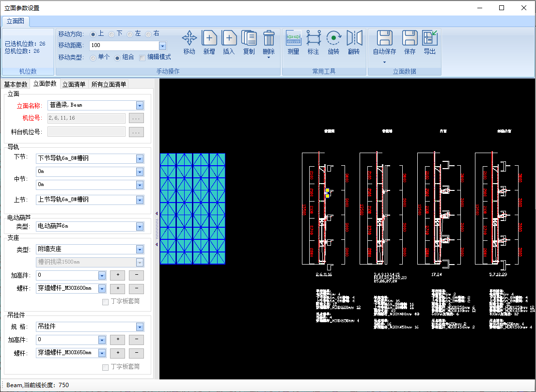Open the first 中节 0m dropdown
The height and width of the screenshot is (392, 536).
coord(140,172)
